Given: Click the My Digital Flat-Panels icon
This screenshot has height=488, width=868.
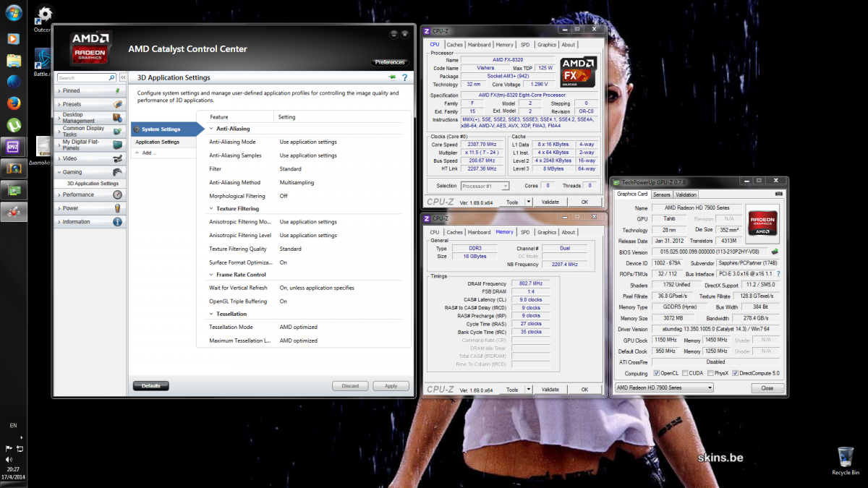Looking at the screenshot, I should [x=117, y=145].
